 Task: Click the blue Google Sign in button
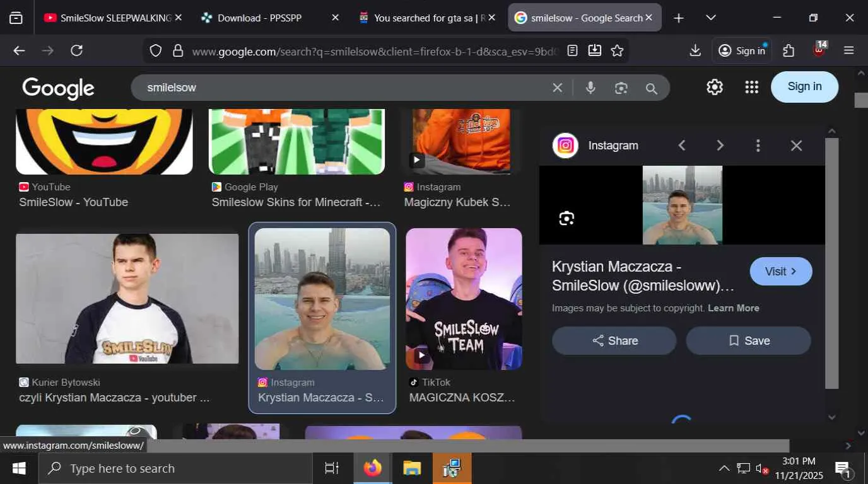[x=804, y=87]
